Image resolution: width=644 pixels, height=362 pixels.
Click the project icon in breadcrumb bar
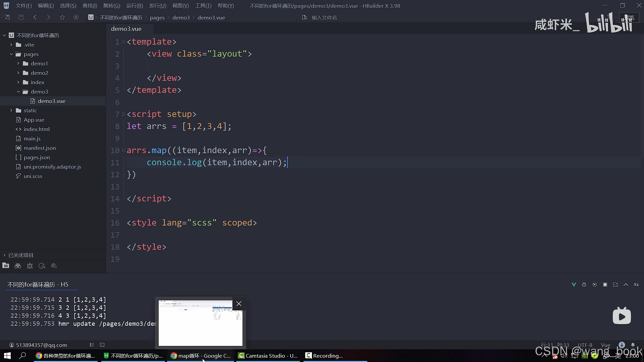tap(91, 17)
